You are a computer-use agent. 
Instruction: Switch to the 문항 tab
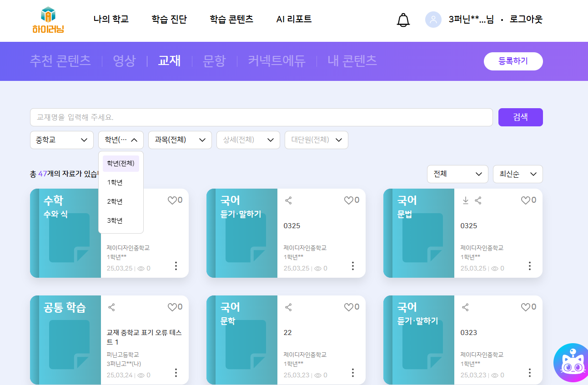(x=214, y=61)
